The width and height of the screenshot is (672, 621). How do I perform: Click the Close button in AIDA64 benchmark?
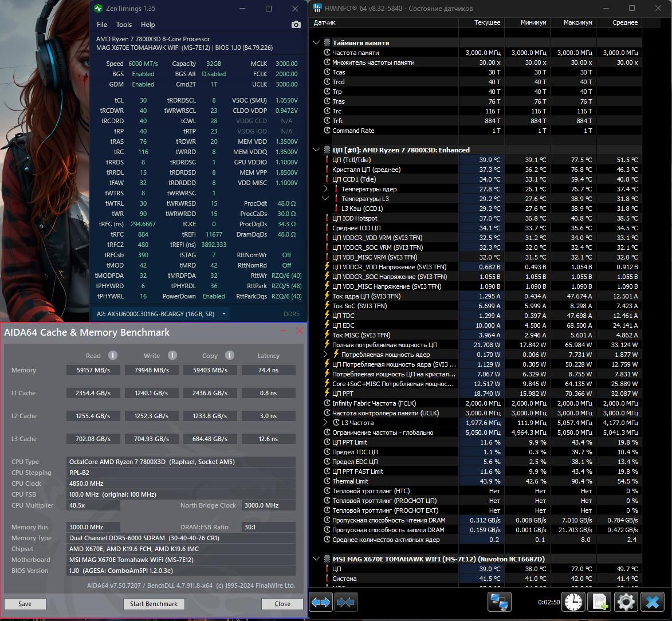click(282, 604)
